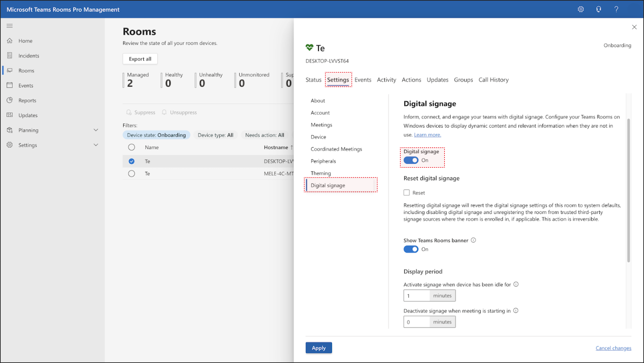Click the Apply button

click(x=318, y=348)
